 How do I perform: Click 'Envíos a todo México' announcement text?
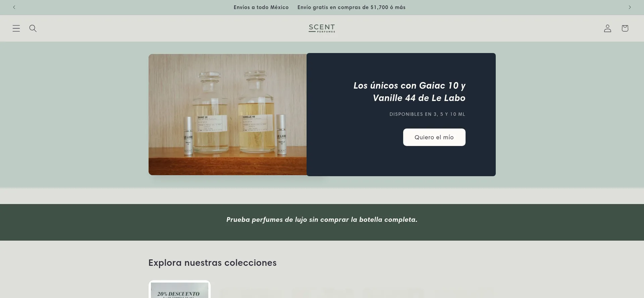pos(261,7)
